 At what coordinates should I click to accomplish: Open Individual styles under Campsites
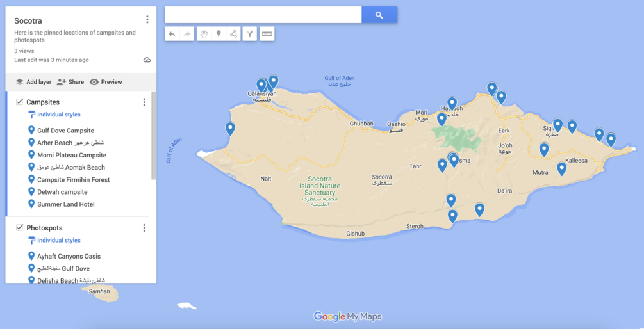[58, 115]
